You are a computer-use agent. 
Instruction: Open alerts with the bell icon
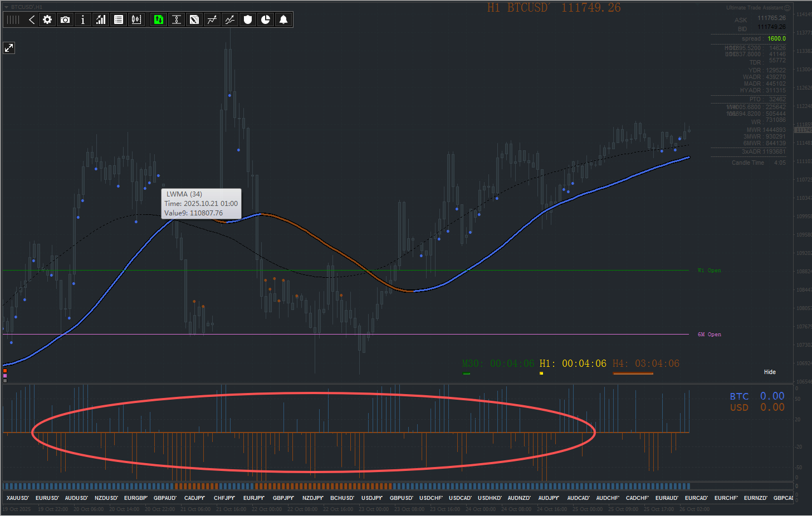pos(283,19)
